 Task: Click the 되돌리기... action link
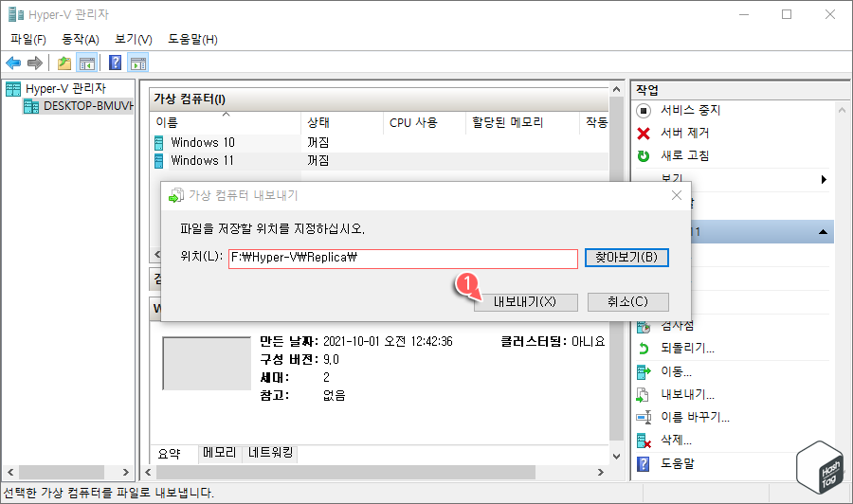click(688, 349)
